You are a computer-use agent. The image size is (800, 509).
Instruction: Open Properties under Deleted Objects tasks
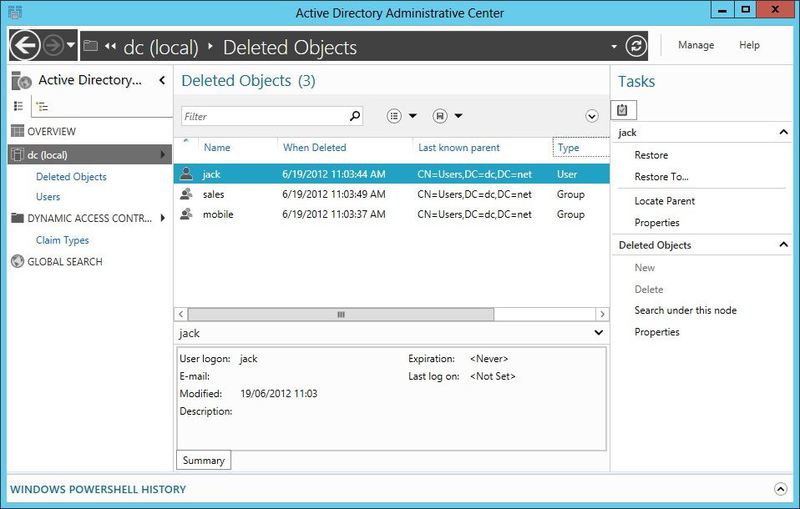click(x=657, y=332)
